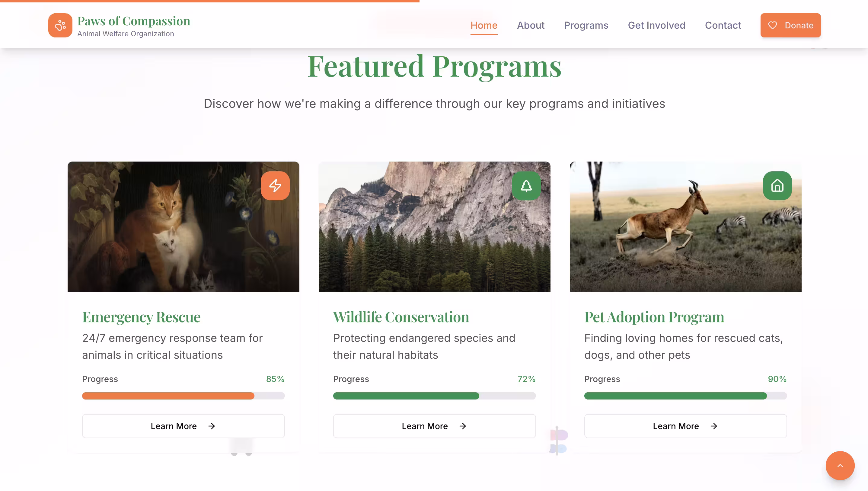Click the mountain forest image on Wildlife card

click(x=434, y=226)
